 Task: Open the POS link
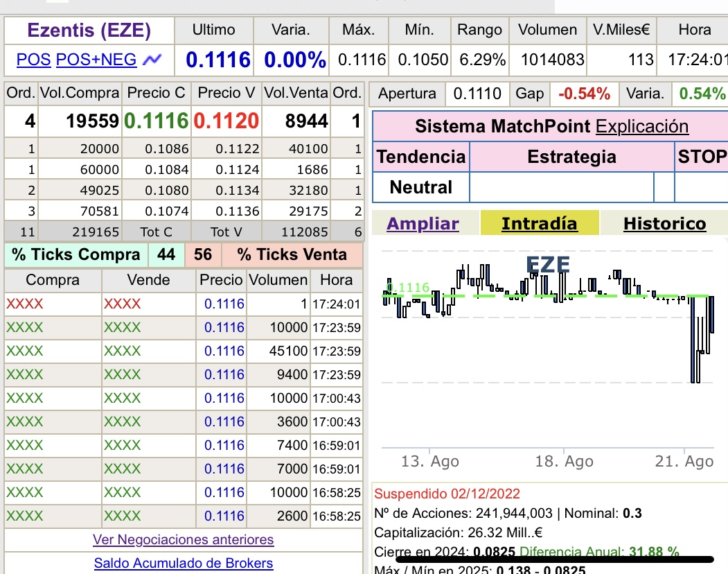coord(33,60)
